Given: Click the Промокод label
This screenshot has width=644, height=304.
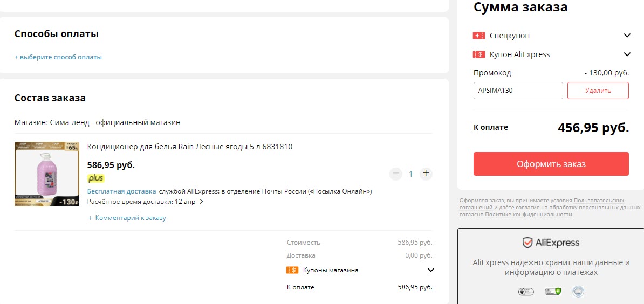Looking at the screenshot, I should (x=492, y=73).
